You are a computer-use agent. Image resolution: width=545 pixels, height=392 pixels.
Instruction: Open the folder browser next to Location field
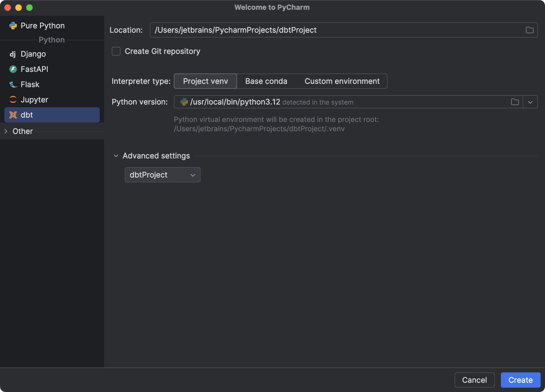[x=530, y=30]
